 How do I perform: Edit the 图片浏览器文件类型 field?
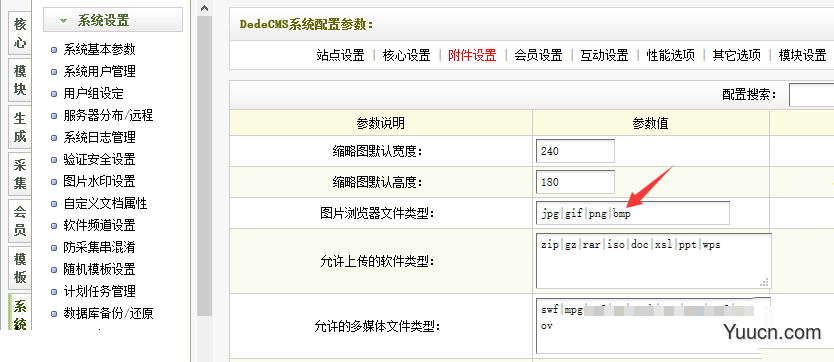[x=633, y=213]
